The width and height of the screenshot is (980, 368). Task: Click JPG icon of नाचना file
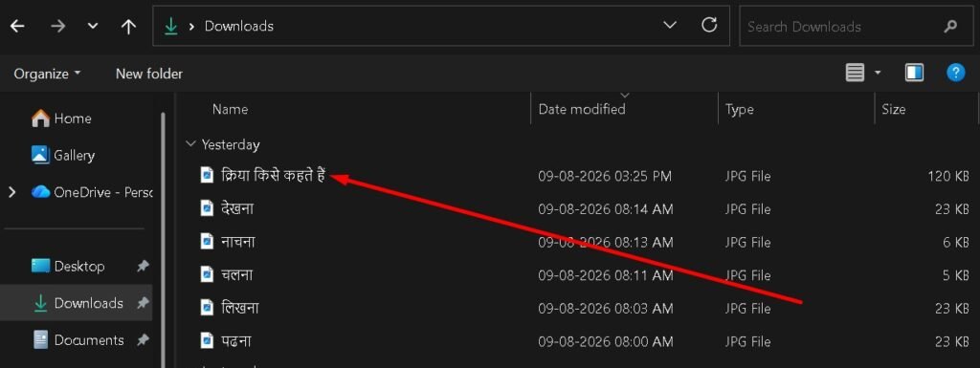(207, 242)
